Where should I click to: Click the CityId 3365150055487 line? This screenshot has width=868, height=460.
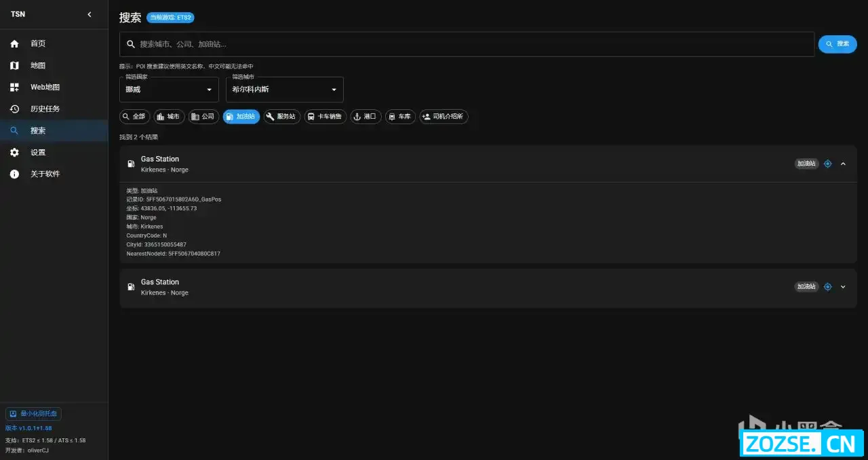tap(156, 244)
